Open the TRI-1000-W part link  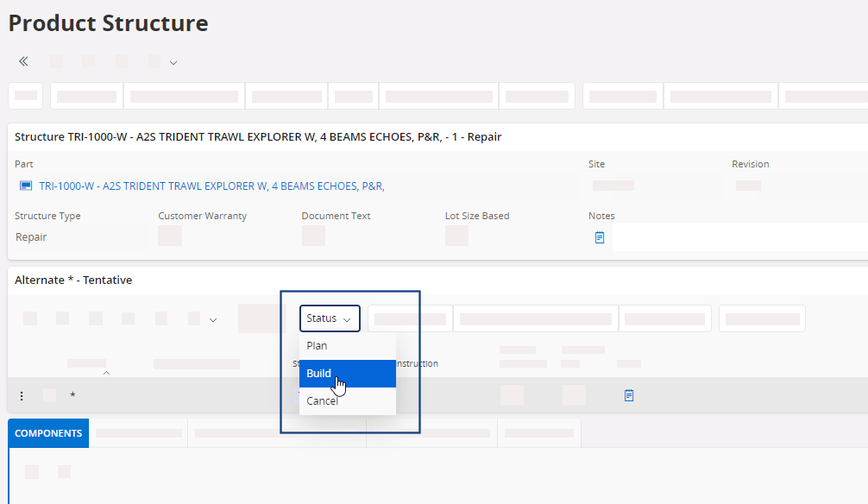click(211, 186)
